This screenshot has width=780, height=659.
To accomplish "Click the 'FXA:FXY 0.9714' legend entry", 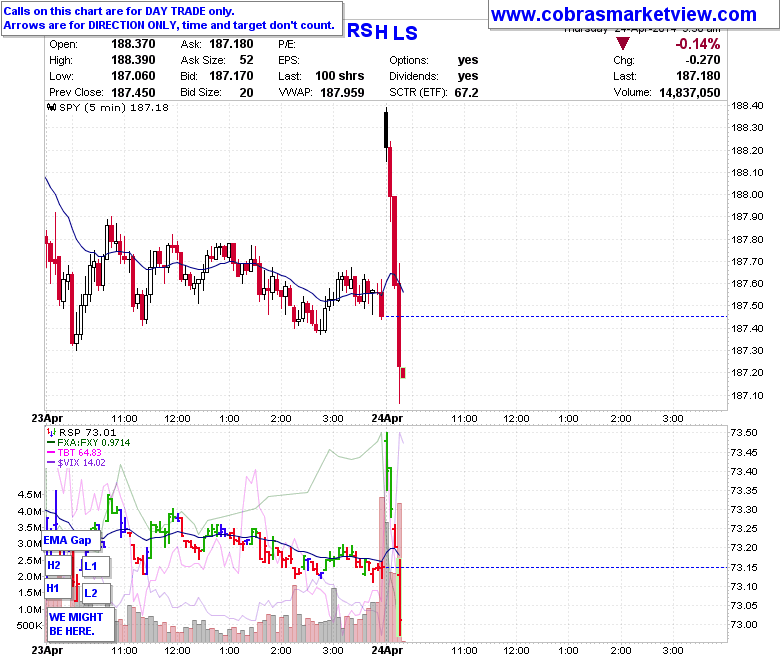I will click(x=94, y=442).
